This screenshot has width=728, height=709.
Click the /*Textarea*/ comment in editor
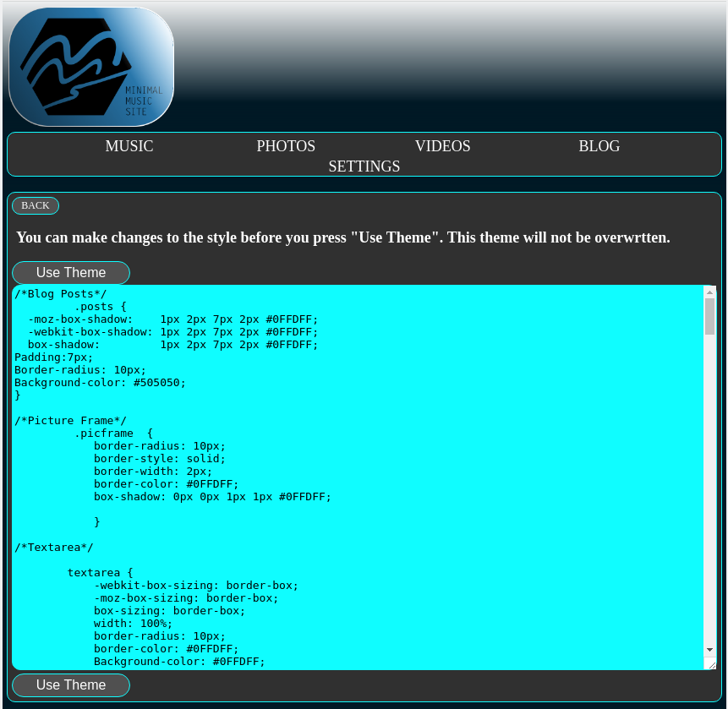click(54, 548)
